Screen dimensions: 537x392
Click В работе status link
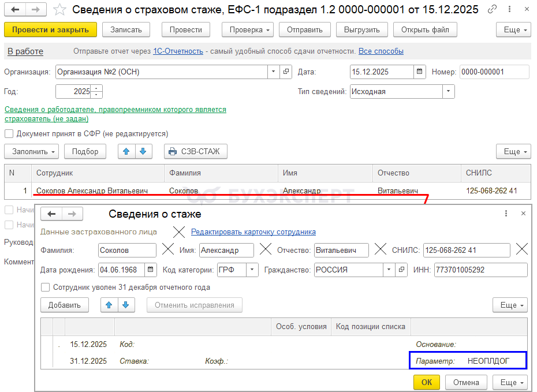coord(25,51)
